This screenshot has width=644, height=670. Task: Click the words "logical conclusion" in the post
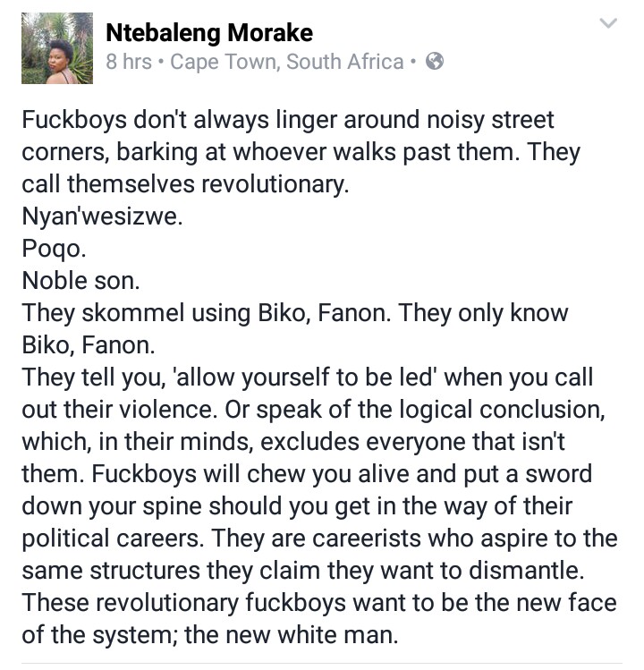pos(496,410)
